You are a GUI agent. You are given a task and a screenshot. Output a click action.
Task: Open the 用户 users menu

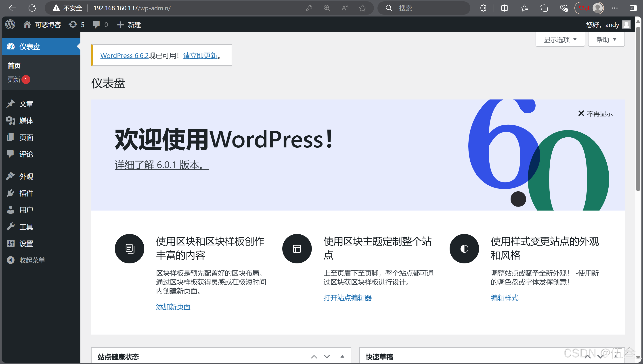click(41, 210)
